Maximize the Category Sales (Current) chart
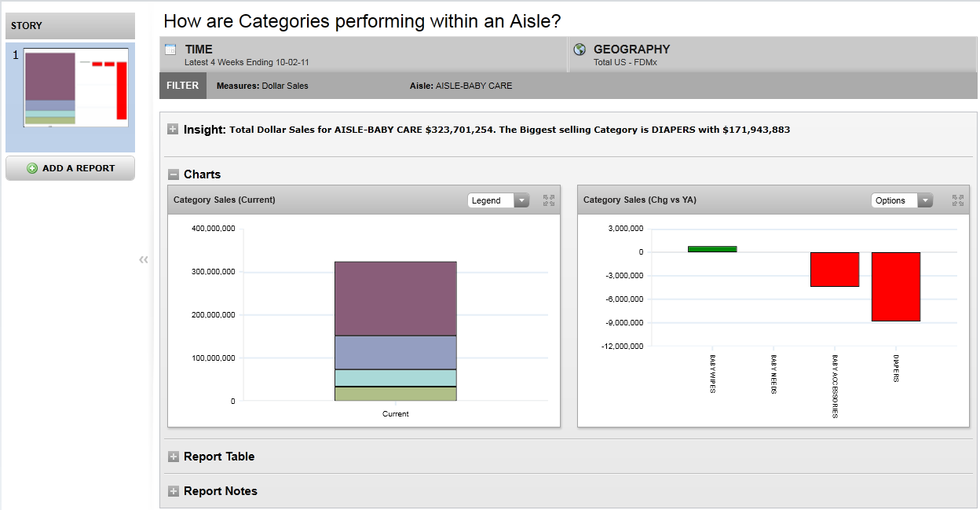 click(549, 200)
